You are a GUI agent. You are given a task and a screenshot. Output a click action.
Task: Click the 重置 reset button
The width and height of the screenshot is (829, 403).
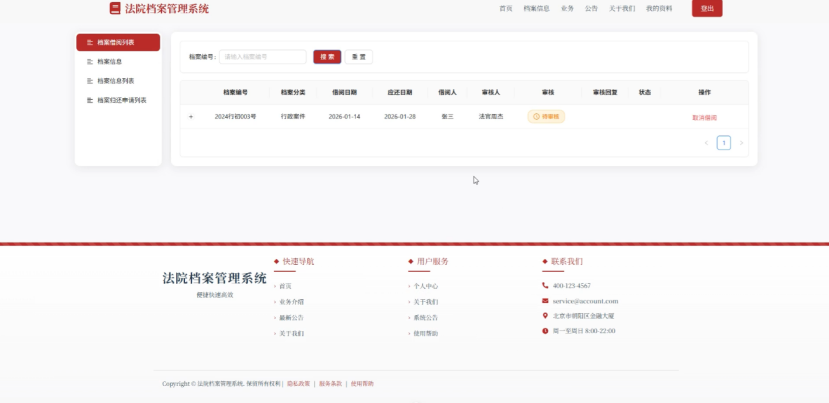click(x=358, y=57)
